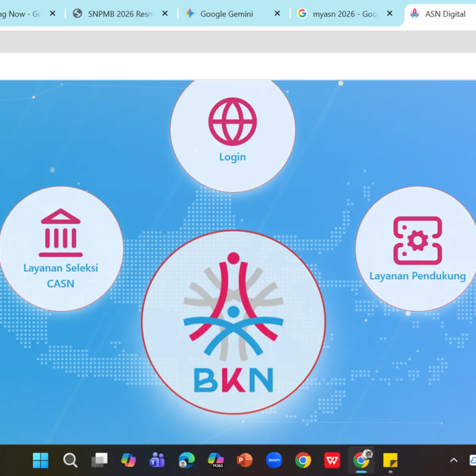476x476 pixels.
Task: Select the ASN Digital tab
Action: coord(440,14)
